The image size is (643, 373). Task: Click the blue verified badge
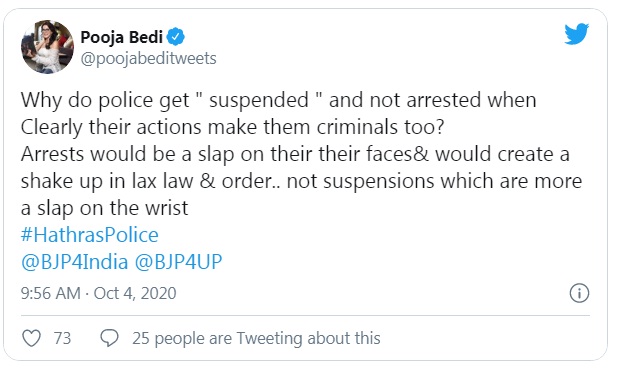tap(176, 37)
